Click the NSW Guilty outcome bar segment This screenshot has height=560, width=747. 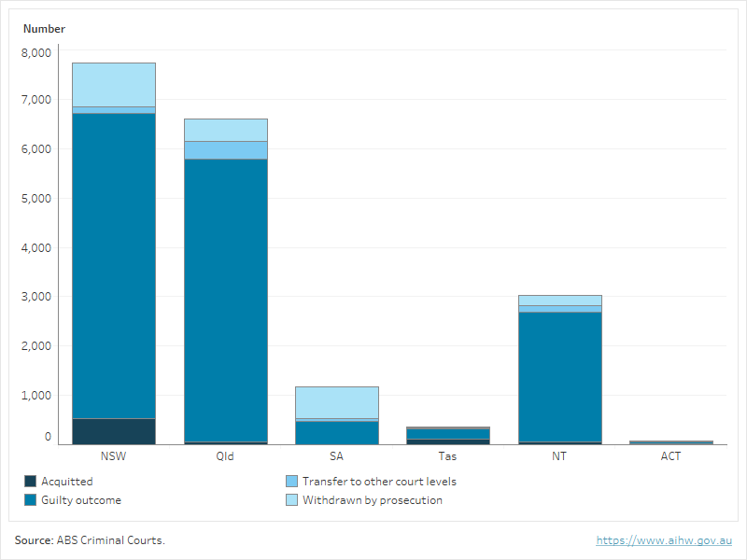tap(113, 266)
